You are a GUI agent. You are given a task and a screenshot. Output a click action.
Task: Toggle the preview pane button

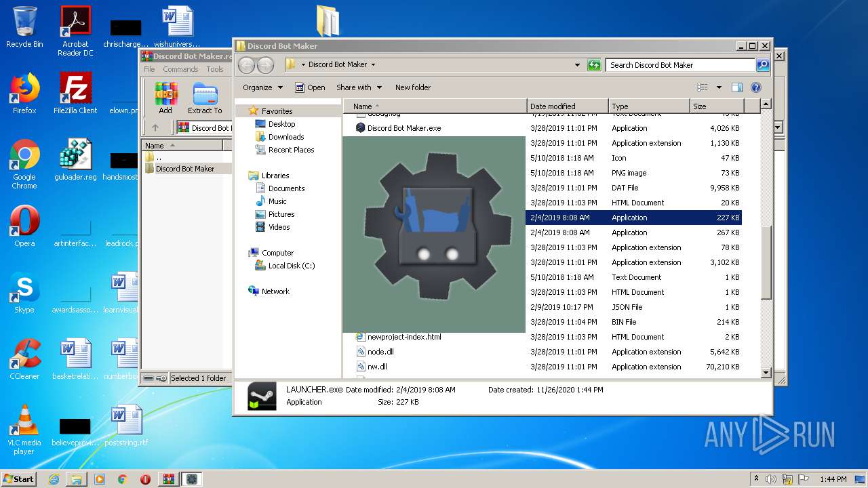click(x=737, y=87)
